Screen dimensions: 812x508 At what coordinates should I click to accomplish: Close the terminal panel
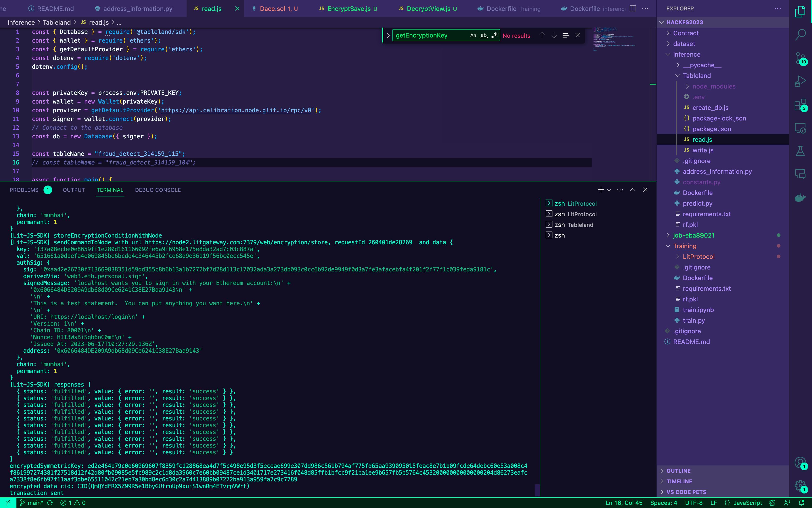[x=645, y=190]
